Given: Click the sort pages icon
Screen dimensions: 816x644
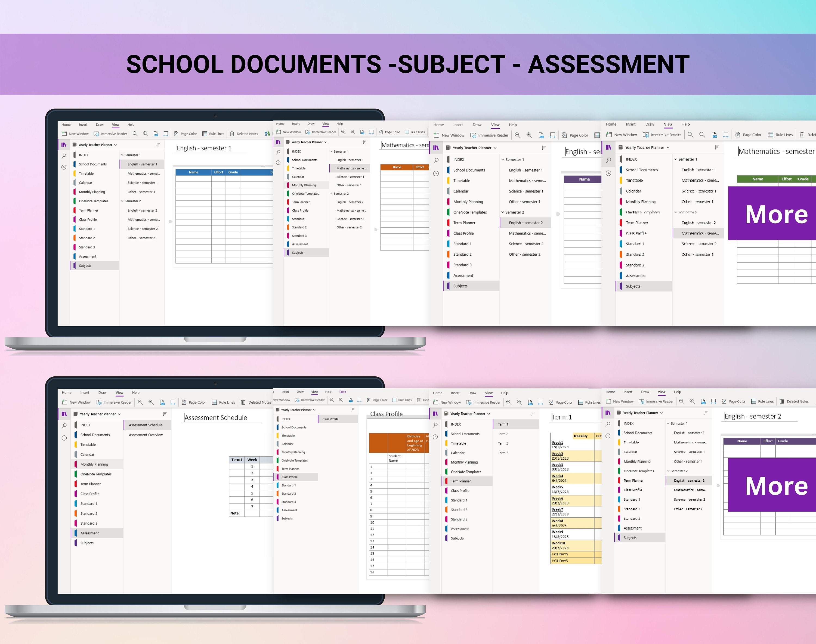Looking at the screenshot, I should (158, 145).
